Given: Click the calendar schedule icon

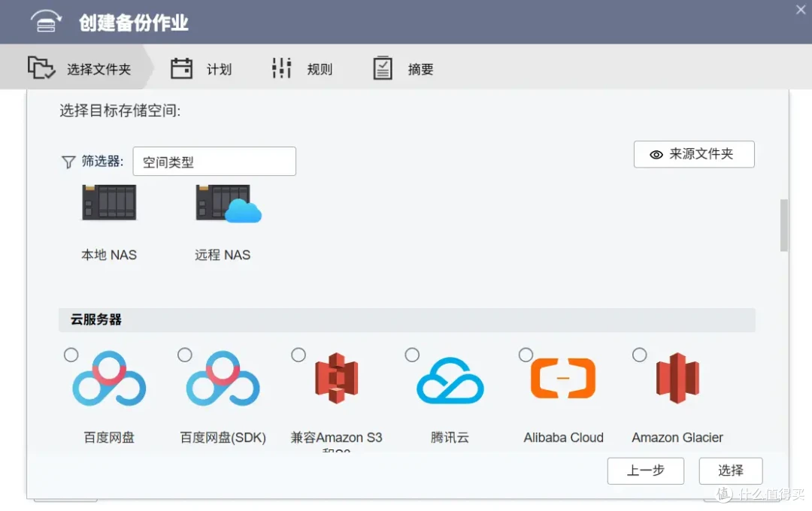Looking at the screenshot, I should [181, 68].
